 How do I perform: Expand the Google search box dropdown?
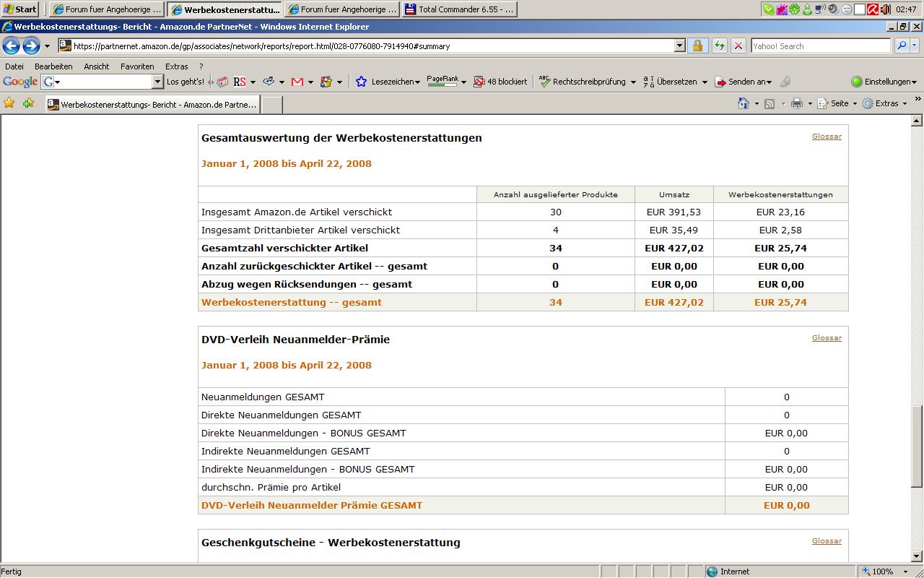tap(157, 82)
